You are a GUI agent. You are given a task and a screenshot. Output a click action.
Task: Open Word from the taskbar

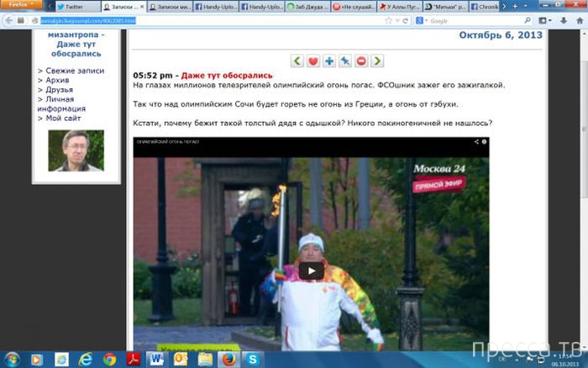point(155,358)
